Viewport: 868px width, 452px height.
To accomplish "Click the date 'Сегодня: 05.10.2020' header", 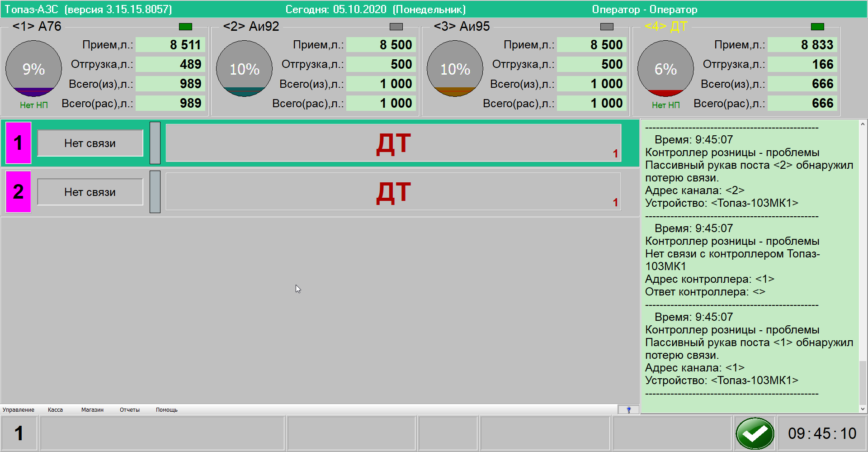I will [x=336, y=10].
